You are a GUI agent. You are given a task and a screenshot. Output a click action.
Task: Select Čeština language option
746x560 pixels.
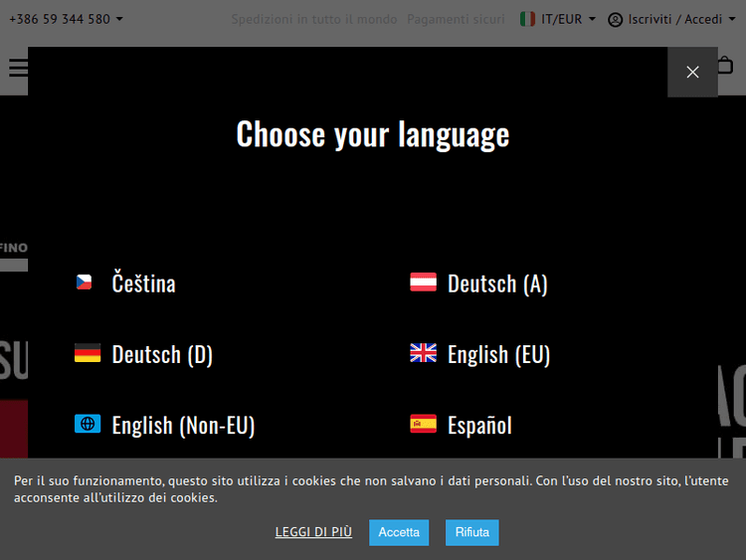tap(143, 283)
